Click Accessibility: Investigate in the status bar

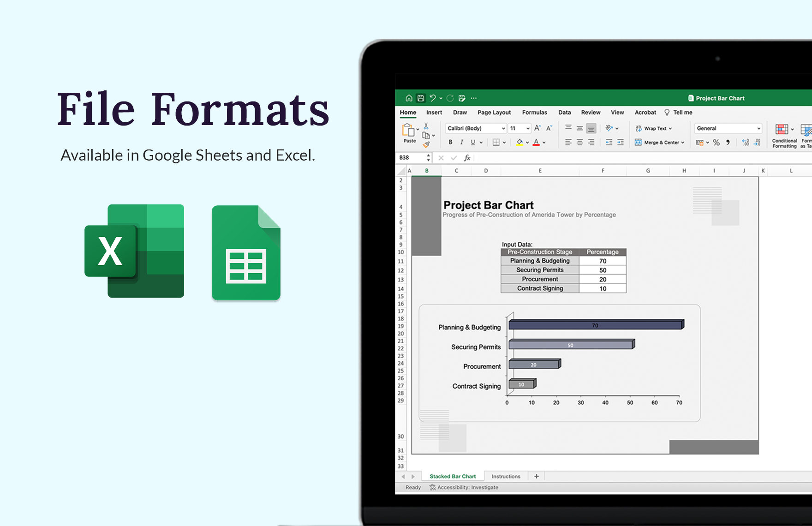click(x=464, y=487)
